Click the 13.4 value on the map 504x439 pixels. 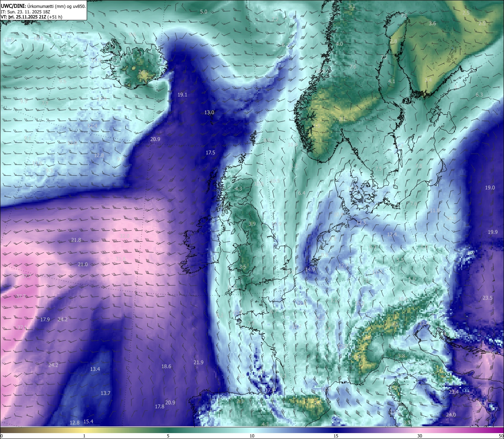click(95, 369)
